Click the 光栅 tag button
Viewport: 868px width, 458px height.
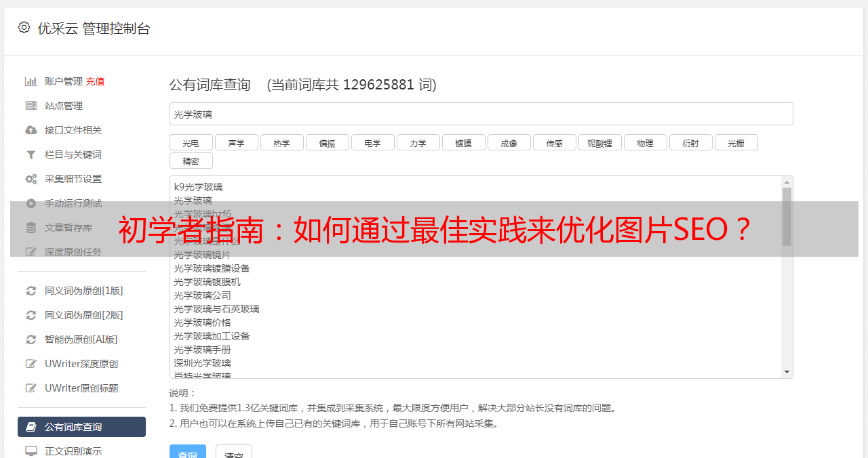pos(736,142)
